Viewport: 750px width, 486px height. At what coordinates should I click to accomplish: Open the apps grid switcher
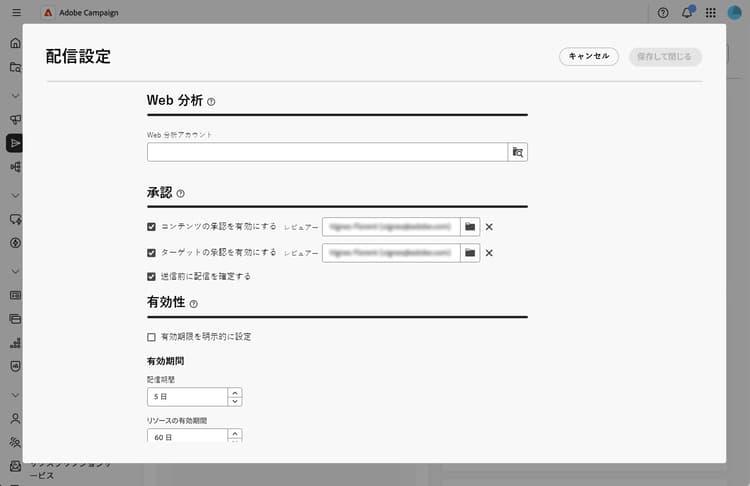click(x=711, y=13)
